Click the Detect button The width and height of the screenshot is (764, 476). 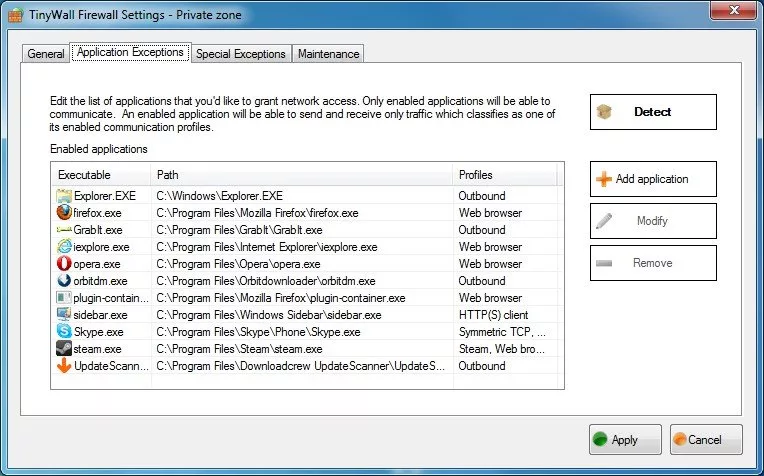point(653,112)
